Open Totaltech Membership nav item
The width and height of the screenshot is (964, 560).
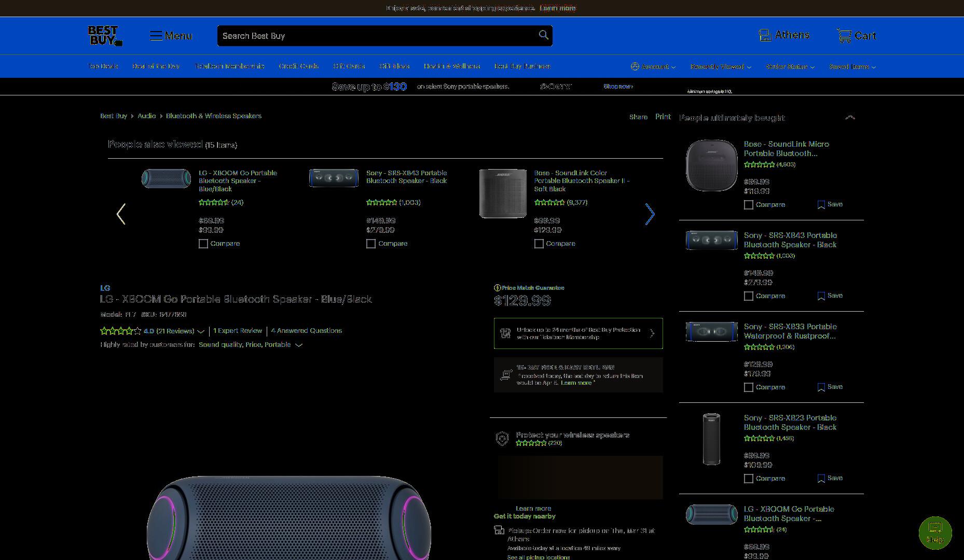coord(229,66)
